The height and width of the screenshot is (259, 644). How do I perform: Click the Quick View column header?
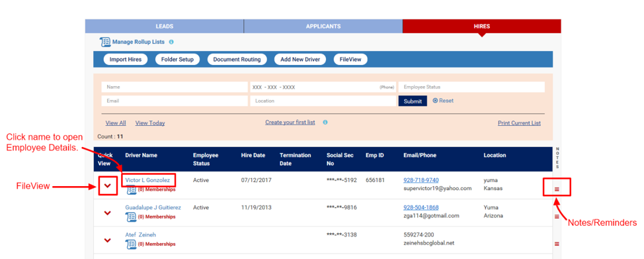pyautogui.click(x=104, y=159)
